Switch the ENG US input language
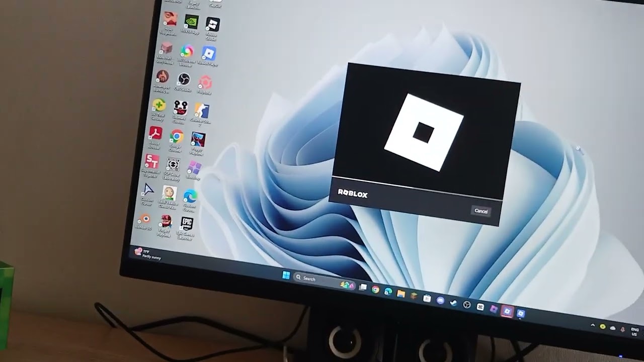This screenshot has height=362, width=644. point(634,332)
